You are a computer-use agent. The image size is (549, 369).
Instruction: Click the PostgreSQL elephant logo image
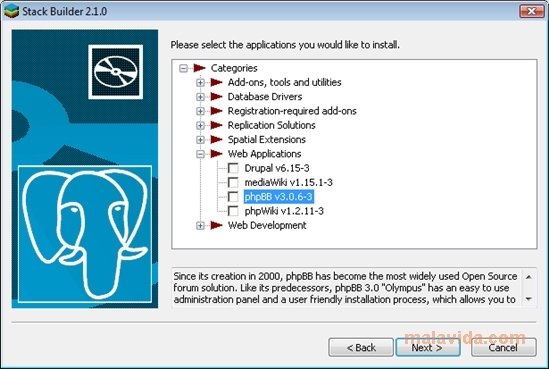(85, 234)
